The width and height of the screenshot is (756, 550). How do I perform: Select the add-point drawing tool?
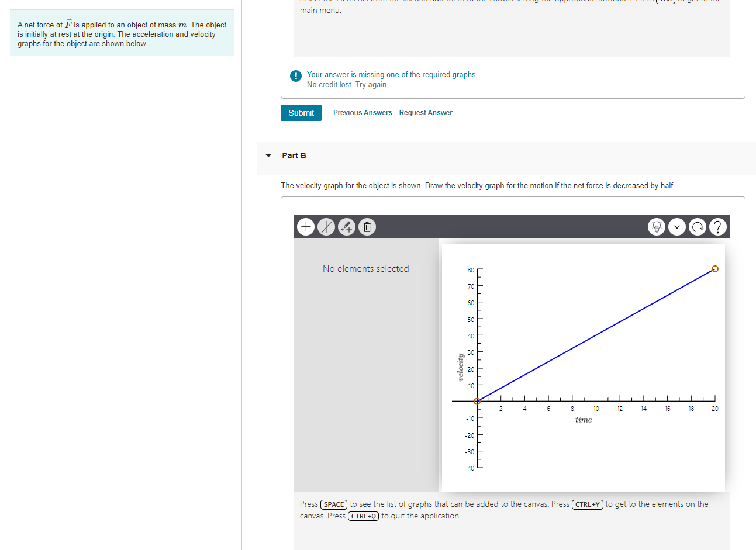[x=347, y=227]
